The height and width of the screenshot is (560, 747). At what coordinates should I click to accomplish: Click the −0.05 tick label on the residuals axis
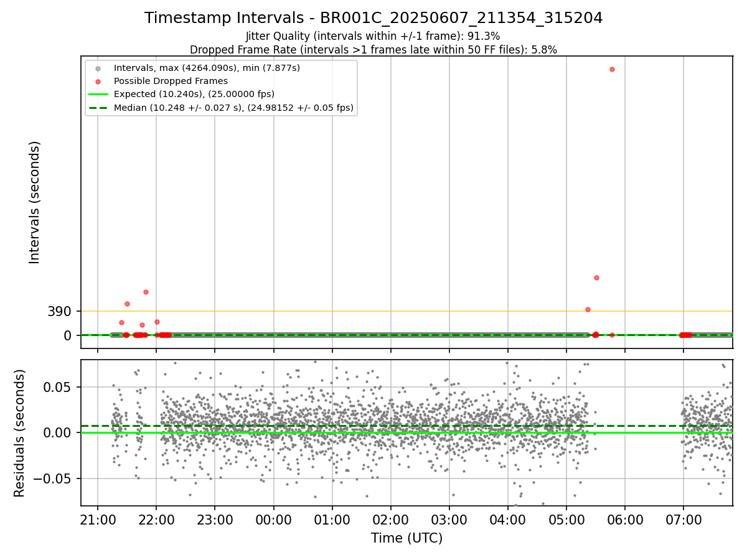tap(52, 478)
